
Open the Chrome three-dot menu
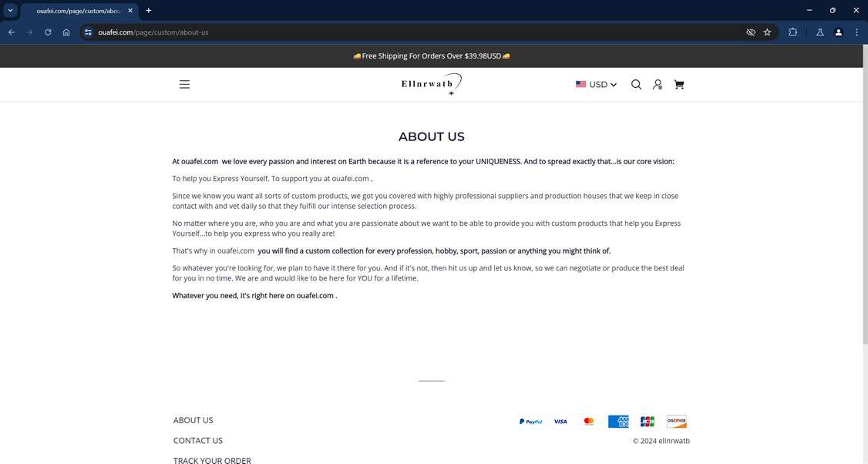click(856, 32)
